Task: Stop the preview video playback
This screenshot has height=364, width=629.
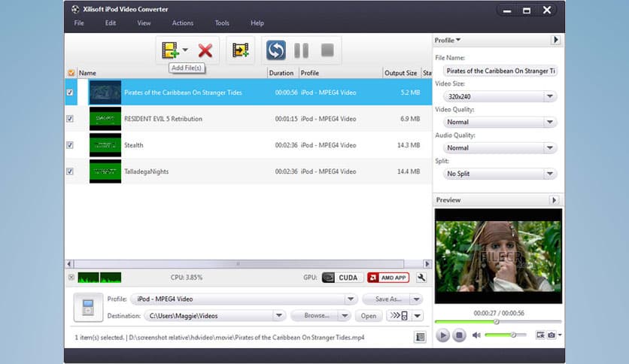Action: tap(459, 335)
